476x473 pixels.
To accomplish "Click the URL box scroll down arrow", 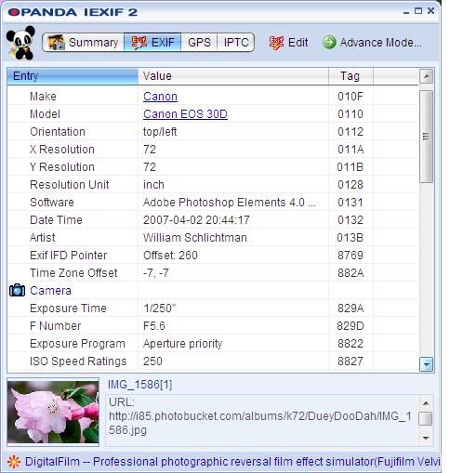I will [426, 438].
